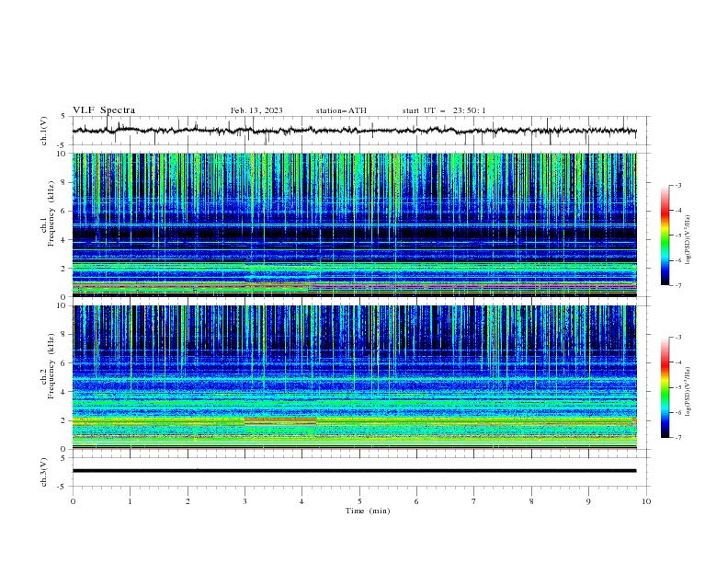Click the "Time (min)" x-axis label
This screenshot has width=728, height=563.
coord(368,511)
